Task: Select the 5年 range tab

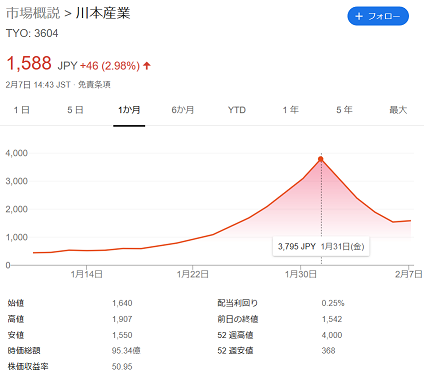Action: (x=344, y=110)
